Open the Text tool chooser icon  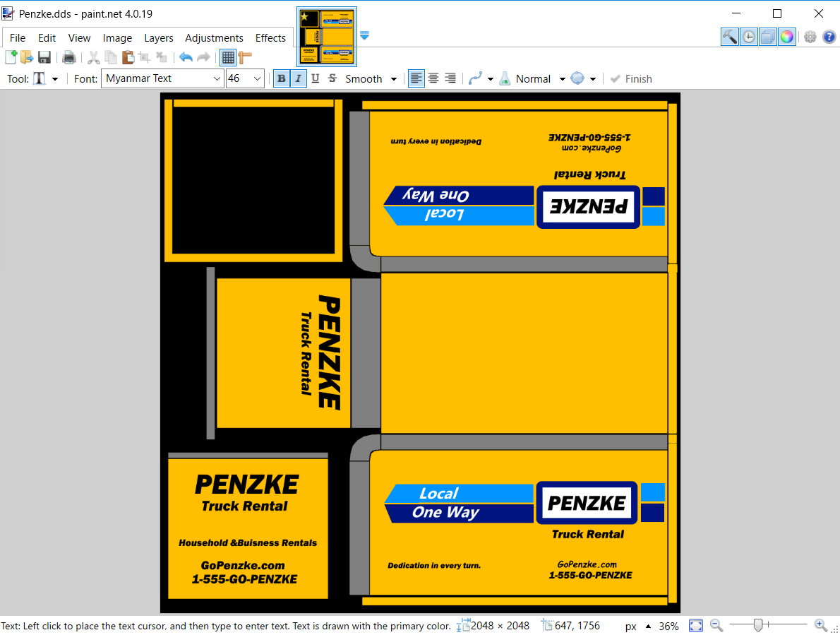tap(40, 79)
